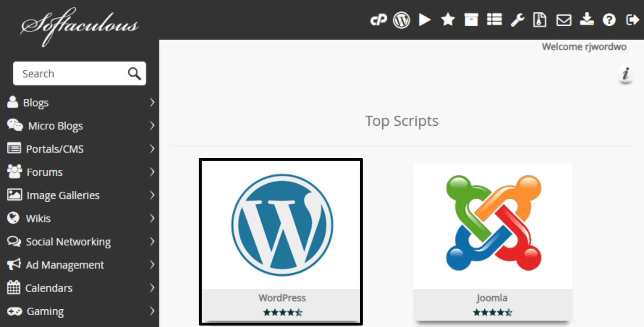644x327 pixels.
Task: Open the settings wrench icon
Action: (x=517, y=20)
